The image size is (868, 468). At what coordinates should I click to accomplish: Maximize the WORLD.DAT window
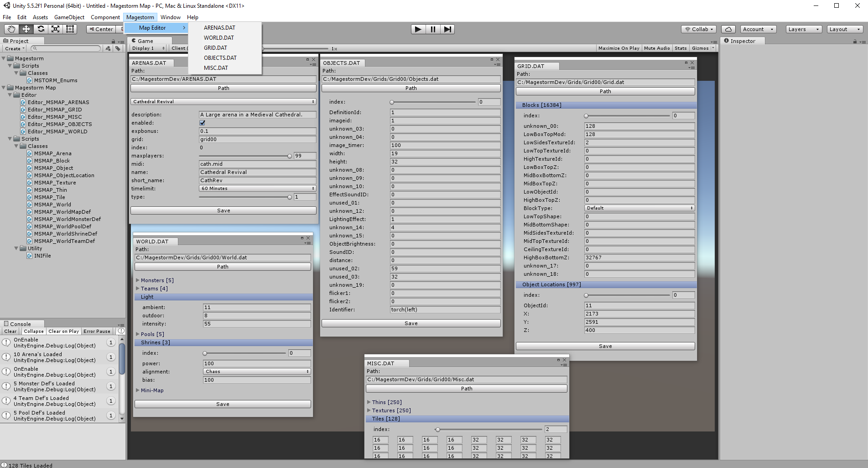302,238
